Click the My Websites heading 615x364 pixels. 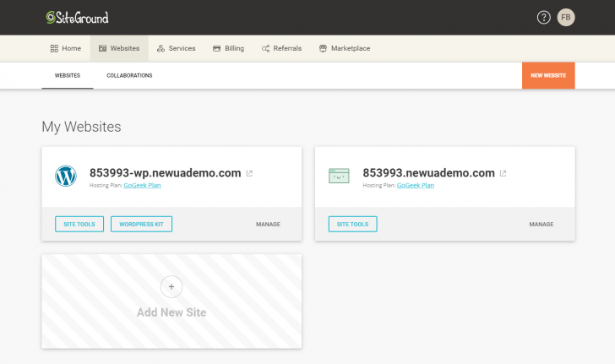point(81,127)
